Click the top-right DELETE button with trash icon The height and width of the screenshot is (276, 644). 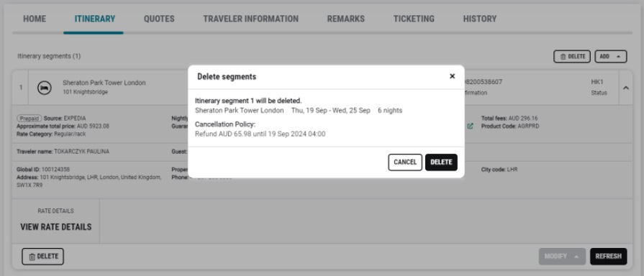coord(572,57)
